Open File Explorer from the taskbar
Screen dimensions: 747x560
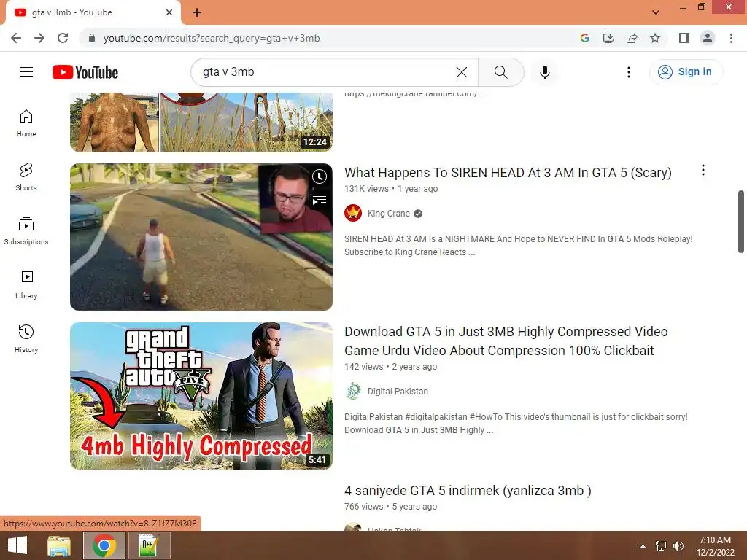(x=59, y=545)
